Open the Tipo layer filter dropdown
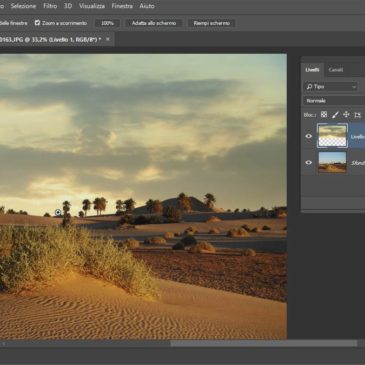365x365 pixels. click(331, 87)
